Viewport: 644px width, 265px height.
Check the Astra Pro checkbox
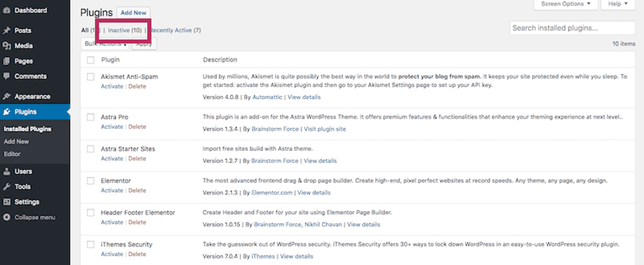tap(90, 117)
